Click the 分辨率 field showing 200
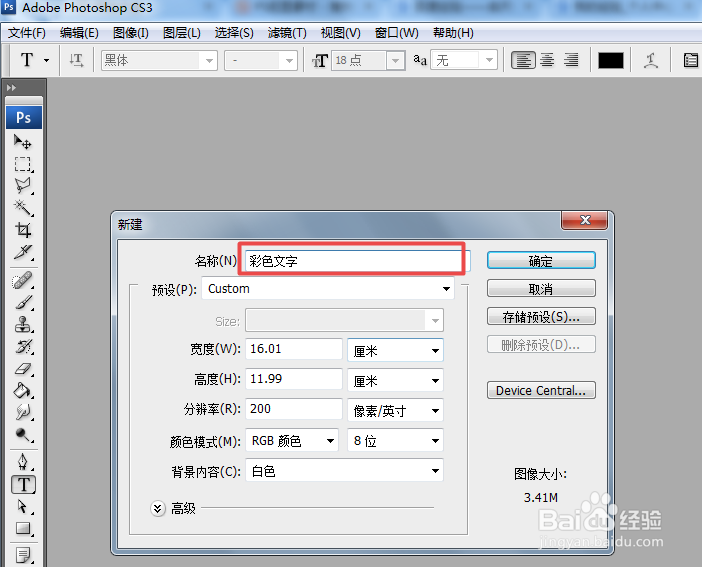 click(x=294, y=409)
